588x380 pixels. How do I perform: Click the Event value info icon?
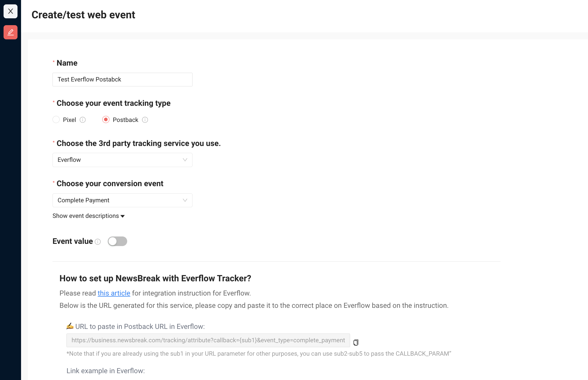tap(98, 242)
